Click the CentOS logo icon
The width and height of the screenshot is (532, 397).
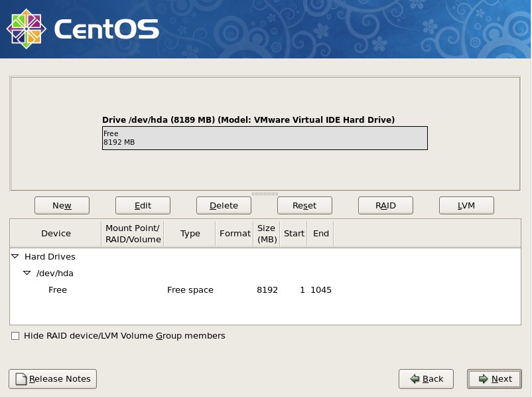pos(25,29)
